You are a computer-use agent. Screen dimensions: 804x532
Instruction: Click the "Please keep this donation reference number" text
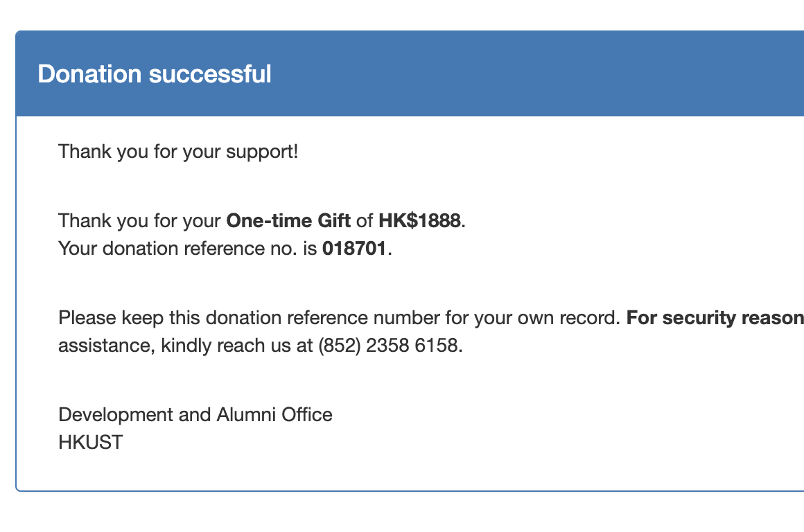coord(250,318)
